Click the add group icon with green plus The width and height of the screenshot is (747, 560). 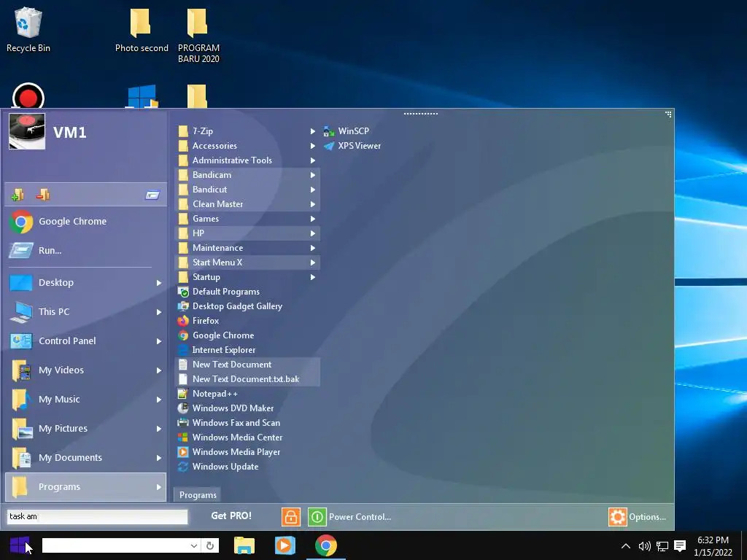pos(18,195)
